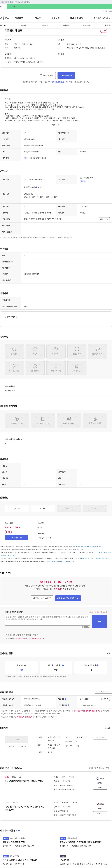The height and width of the screenshot is (868, 112).
Task: Open the 실업급여 menu
Action: point(56,18)
